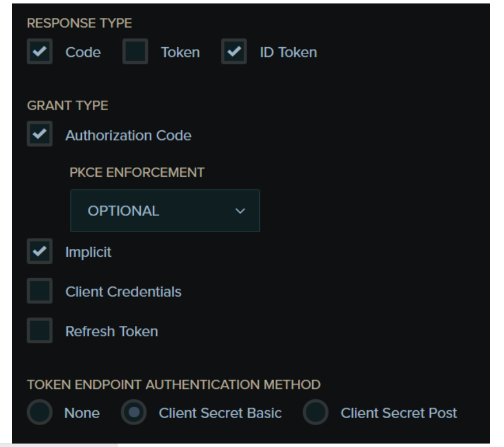
Task: Click the Refresh Token label
Action: [x=112, y=332]
